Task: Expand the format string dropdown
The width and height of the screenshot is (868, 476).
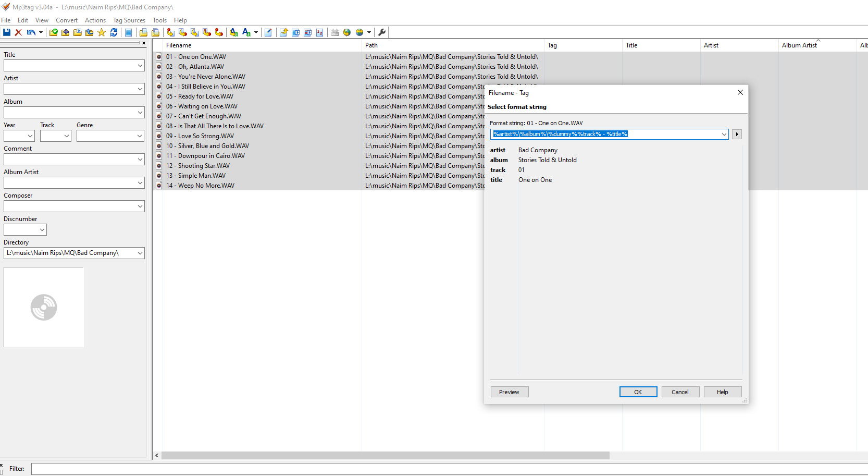Action: (x=724, y=135)
